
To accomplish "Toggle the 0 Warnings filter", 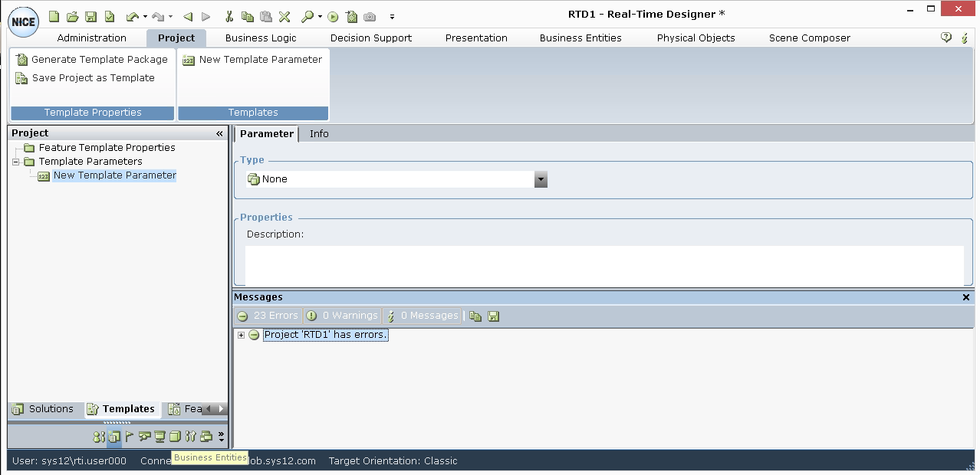I will tap(342, 316).
